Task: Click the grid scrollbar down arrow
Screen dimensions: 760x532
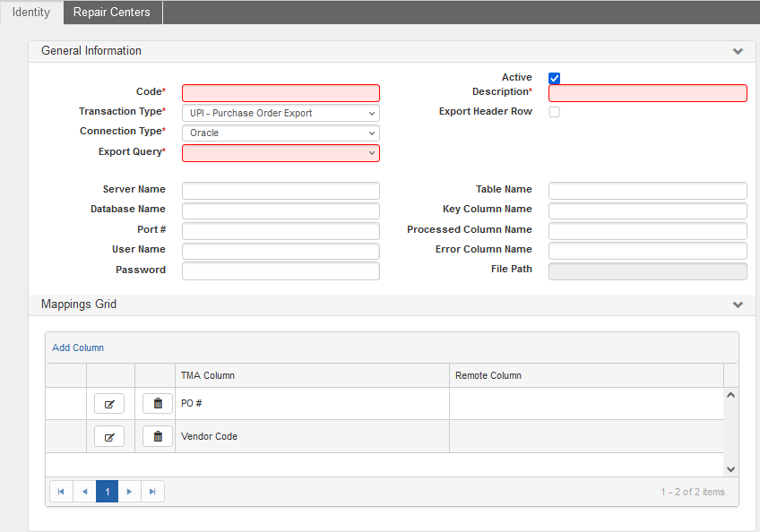Action: (731, 469)
